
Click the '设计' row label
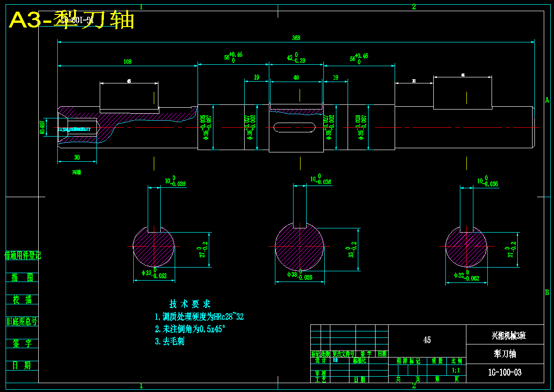(321, 361)
